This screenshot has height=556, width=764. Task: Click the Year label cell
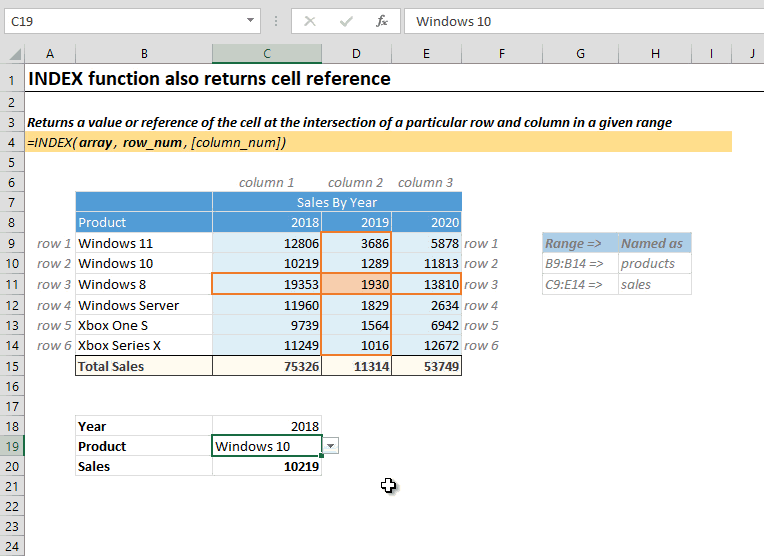coord(144,426)
